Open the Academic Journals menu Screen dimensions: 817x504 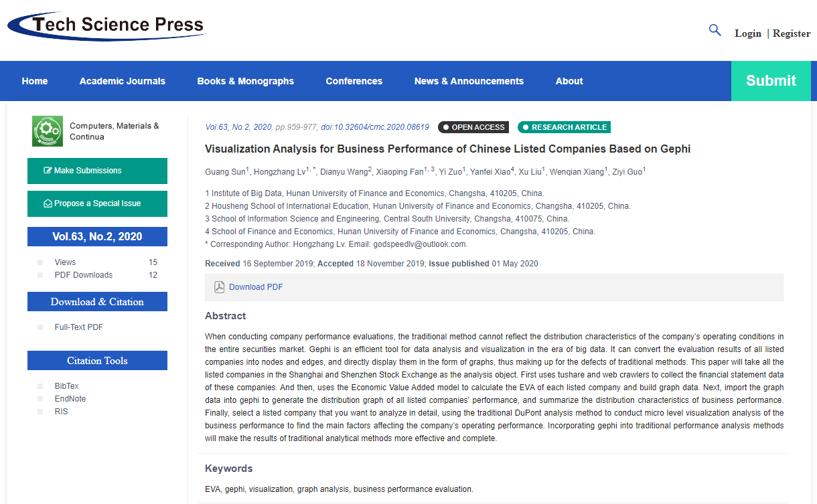pos(123,81)
